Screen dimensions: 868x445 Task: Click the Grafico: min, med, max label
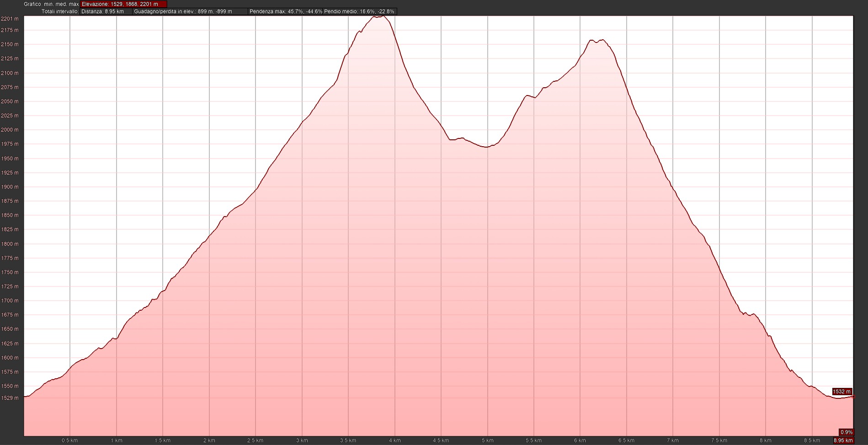[51, 4]
